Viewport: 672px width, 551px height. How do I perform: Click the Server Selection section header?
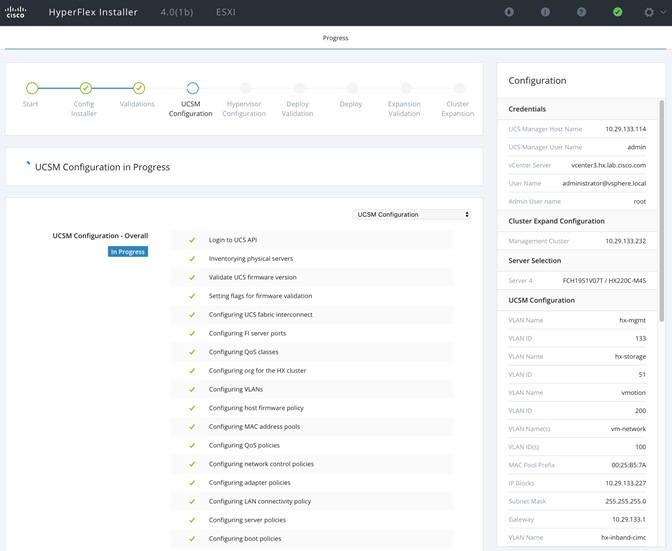pos(577,261)
